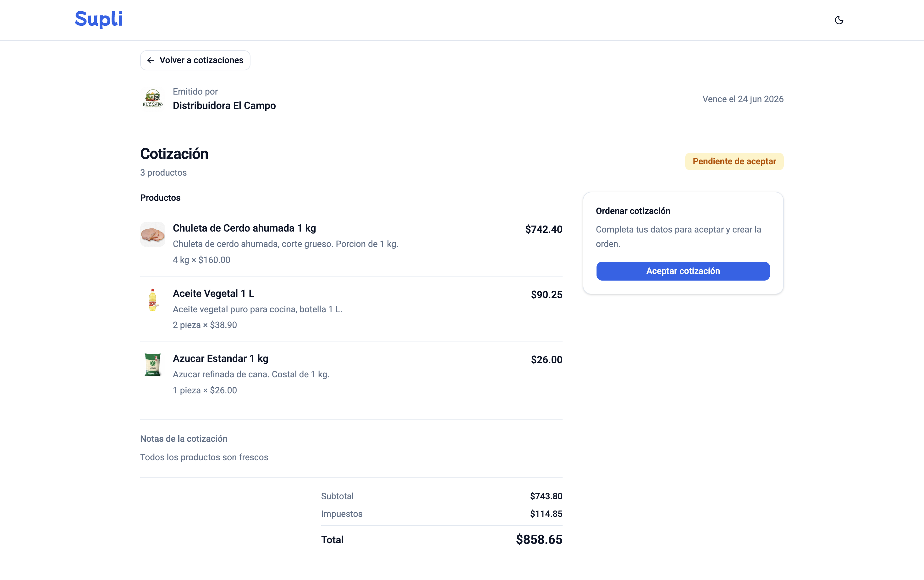
Task: Select the Azucar Estandar 1 kg title
Action: [x=220, y=359]
